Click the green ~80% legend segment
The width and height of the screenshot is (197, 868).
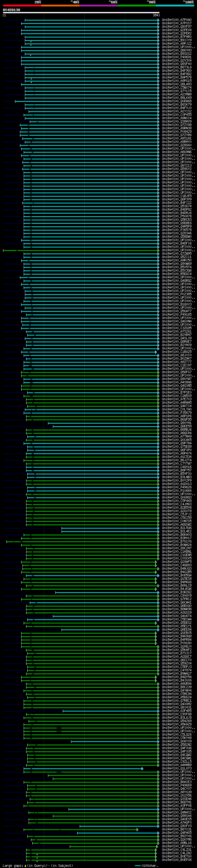tap(137, 6)
